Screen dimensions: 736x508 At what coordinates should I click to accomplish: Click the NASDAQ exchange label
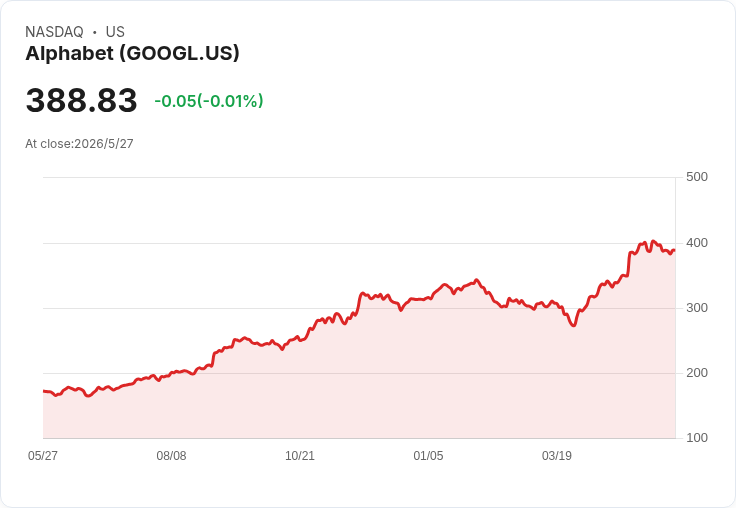[54, 32]
